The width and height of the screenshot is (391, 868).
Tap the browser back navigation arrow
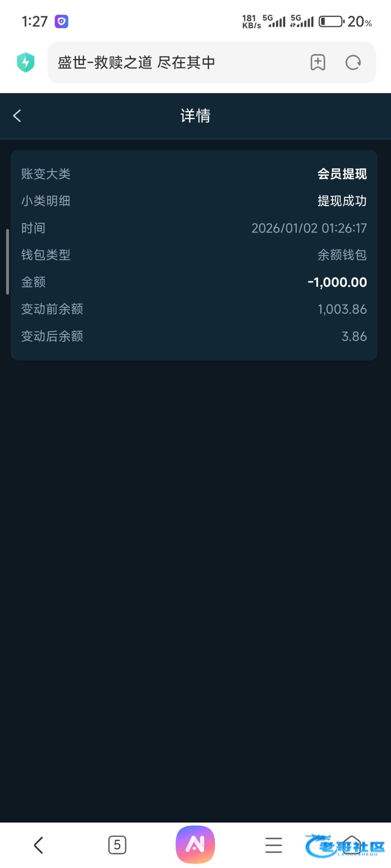pos(38,845)
